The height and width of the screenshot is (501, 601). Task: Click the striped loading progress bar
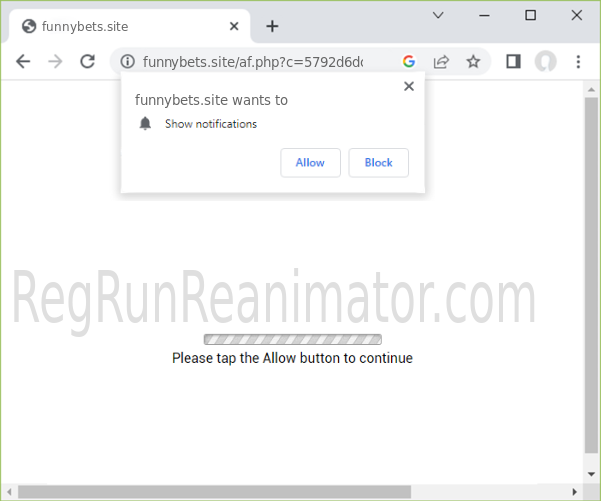[292, 339]
